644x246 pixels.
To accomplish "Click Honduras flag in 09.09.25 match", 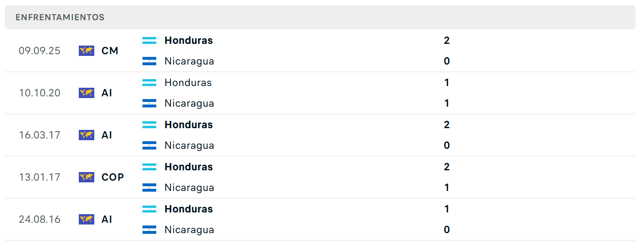I will pos(149,40).
